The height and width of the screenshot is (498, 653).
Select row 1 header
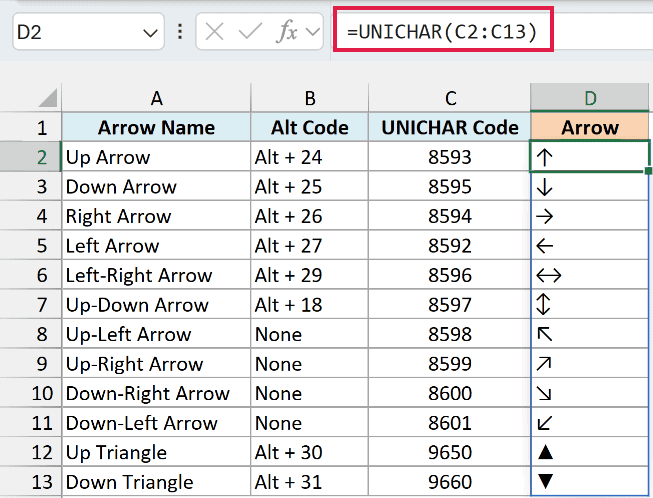coord(30,127)
